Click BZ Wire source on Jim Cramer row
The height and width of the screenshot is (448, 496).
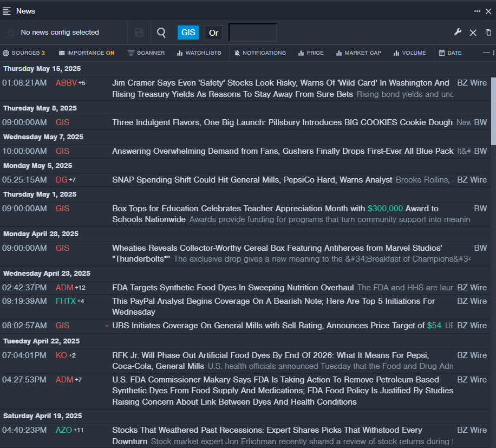[472, 83]
